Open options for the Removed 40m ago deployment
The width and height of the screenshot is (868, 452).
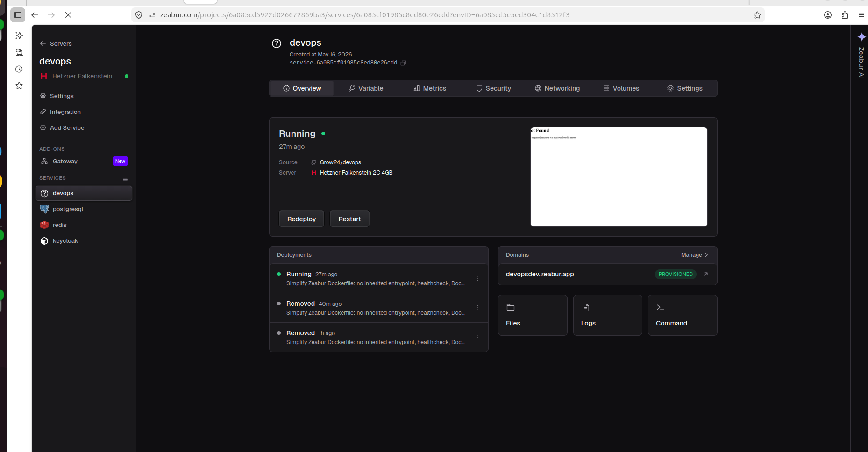coord(478,308)
